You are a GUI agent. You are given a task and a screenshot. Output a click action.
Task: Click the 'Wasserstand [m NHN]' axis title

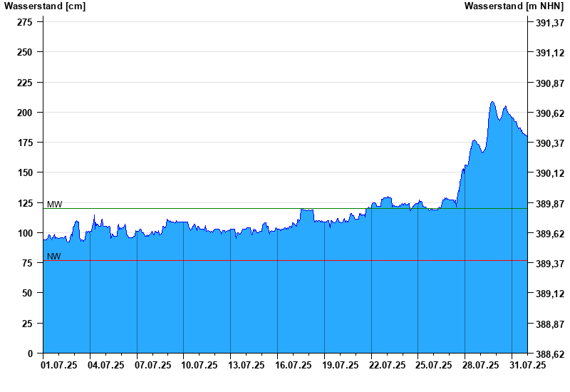click(514, 6)
